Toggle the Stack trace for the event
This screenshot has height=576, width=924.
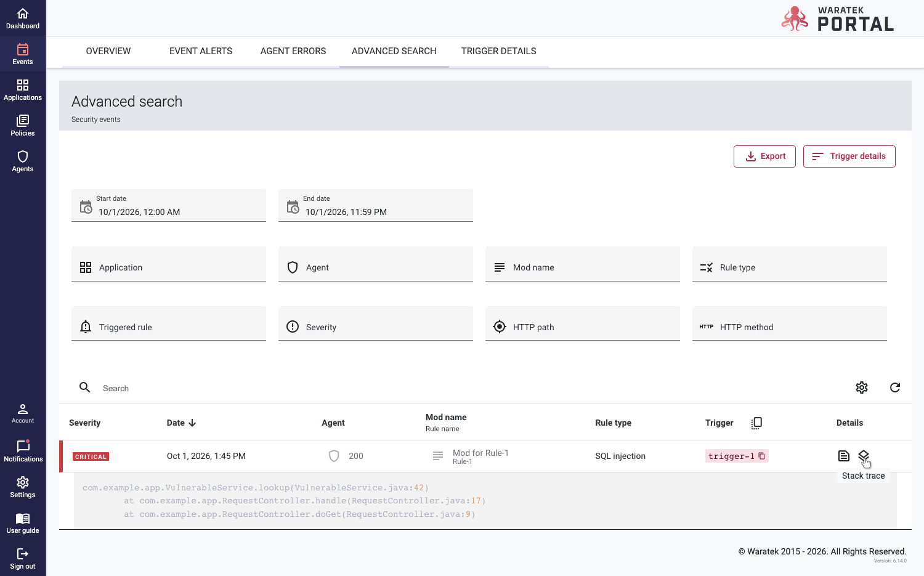point(864,456)
